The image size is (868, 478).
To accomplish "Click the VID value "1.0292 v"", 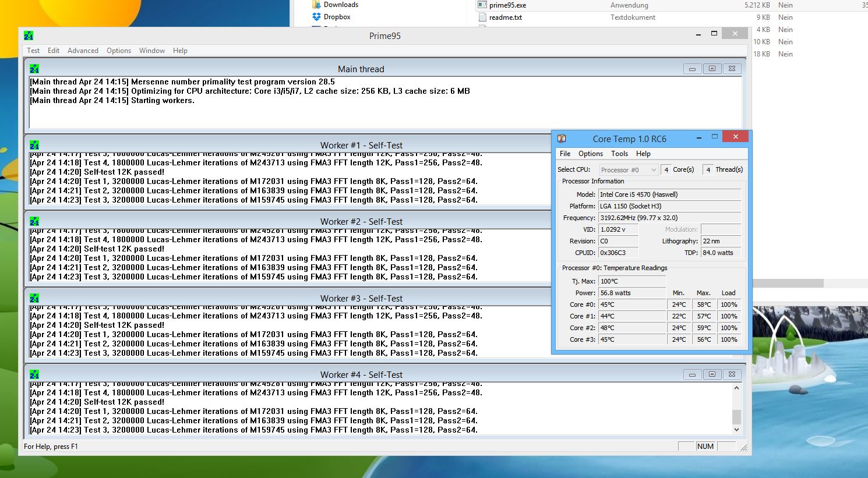I will [618, 229].
